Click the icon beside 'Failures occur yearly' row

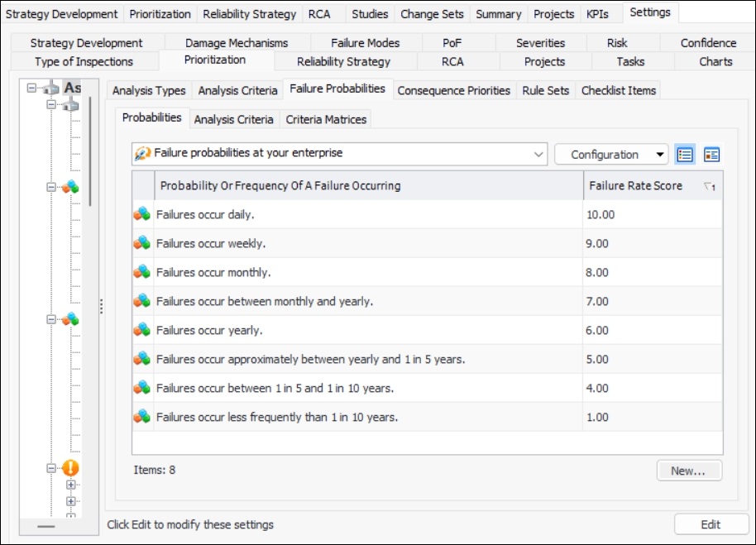coord(141,330)
